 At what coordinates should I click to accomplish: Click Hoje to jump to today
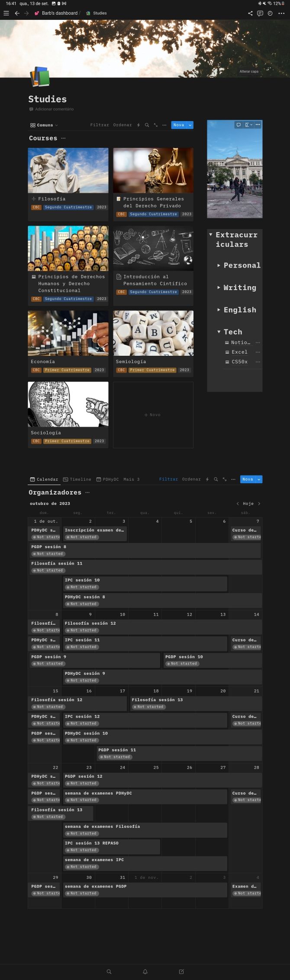[x=248, y=504]
